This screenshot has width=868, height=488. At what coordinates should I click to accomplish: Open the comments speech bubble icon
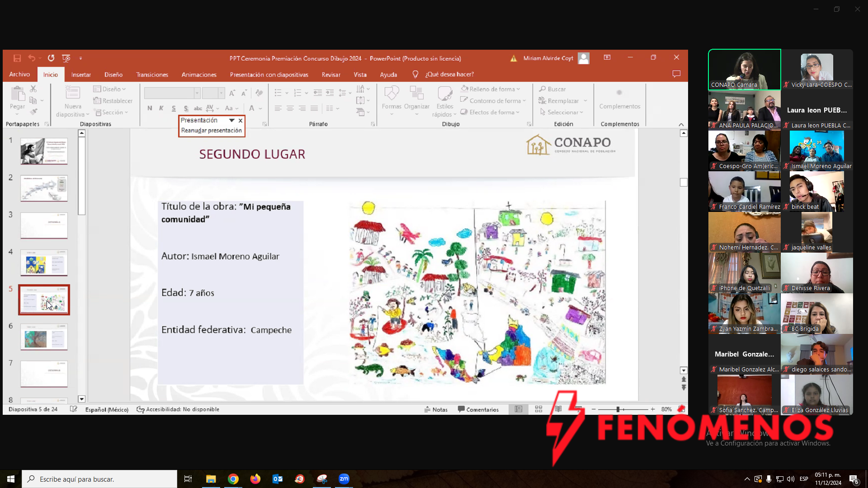(x=676, y=74)
